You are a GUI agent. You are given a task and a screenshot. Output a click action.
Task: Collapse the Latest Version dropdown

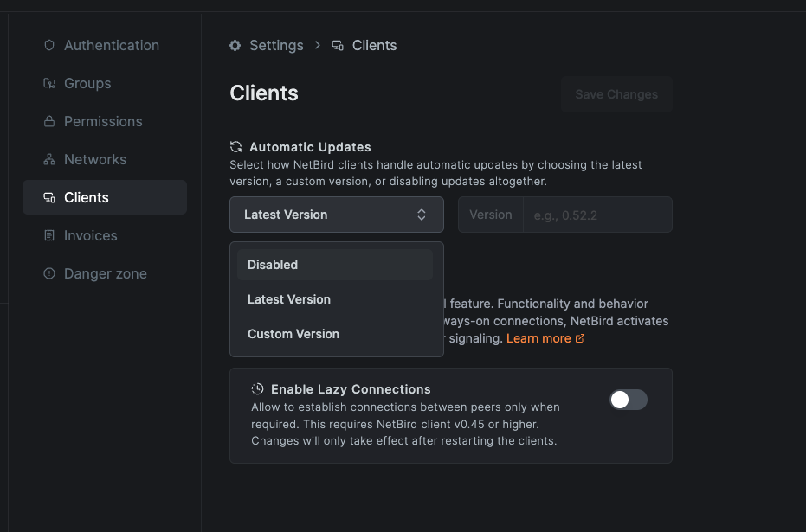pyautogui.click(x=336, y=215)
